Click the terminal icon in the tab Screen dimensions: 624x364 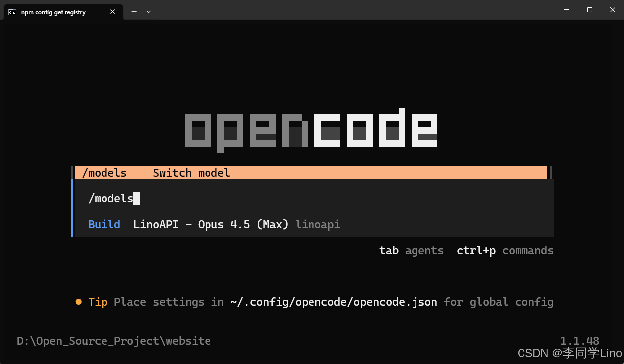coord(12,12)
